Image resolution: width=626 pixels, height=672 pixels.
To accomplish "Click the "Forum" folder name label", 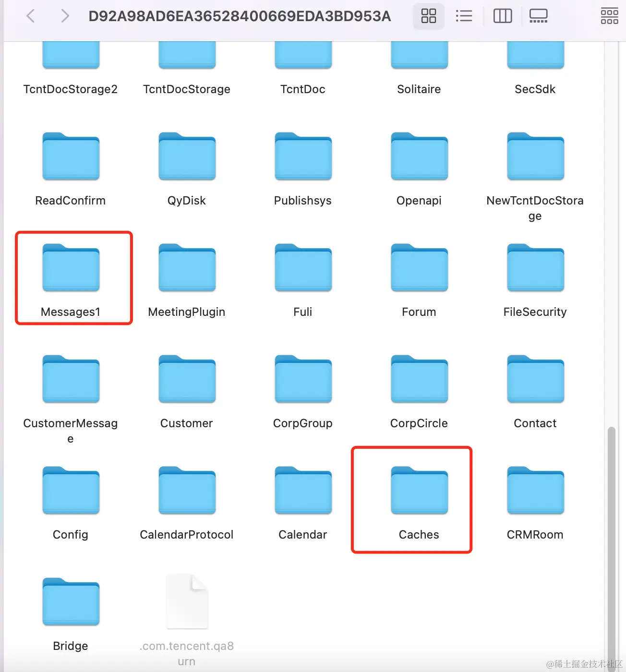I will click(419, 312).
